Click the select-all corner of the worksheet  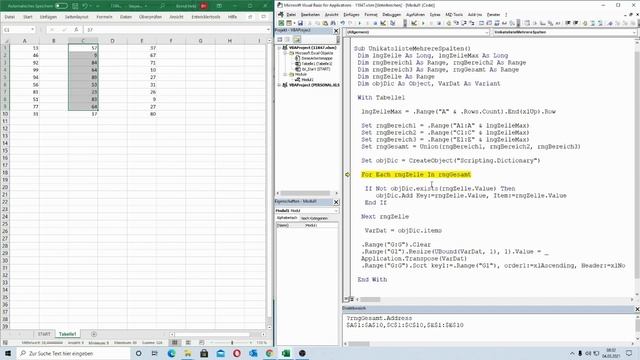(5, 41)
